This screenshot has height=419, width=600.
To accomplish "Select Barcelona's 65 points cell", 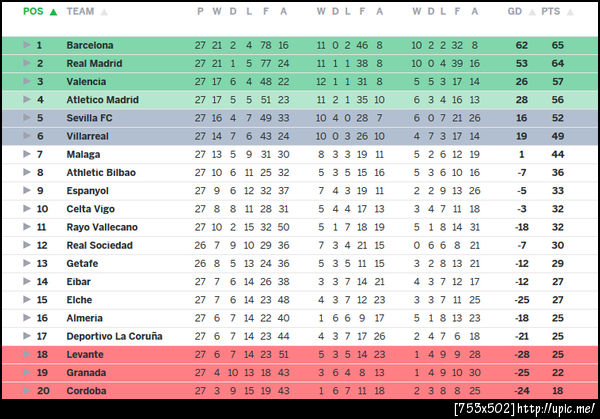I will click(x=557, y=45).
